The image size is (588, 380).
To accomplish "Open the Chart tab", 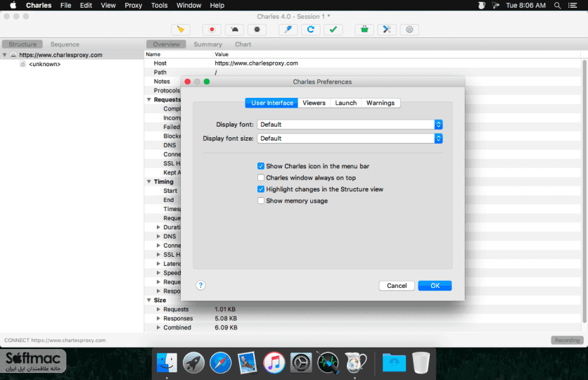I will point(243,44).
